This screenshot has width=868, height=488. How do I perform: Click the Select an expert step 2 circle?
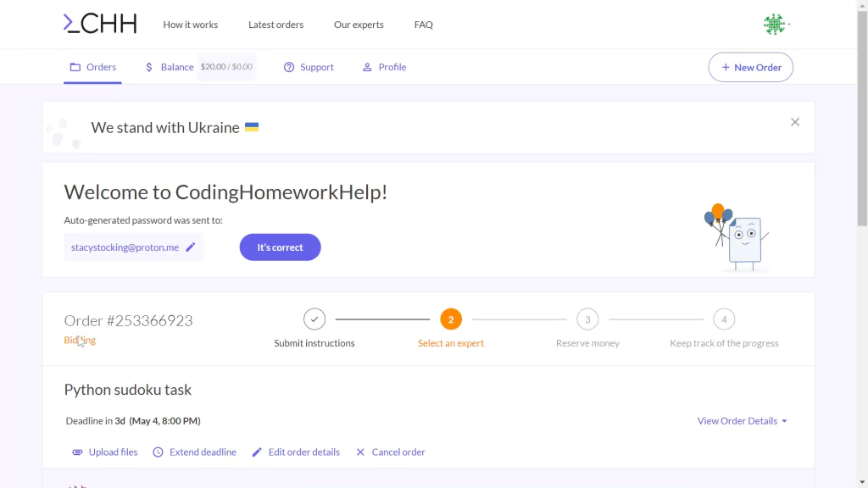pos(451,319)
